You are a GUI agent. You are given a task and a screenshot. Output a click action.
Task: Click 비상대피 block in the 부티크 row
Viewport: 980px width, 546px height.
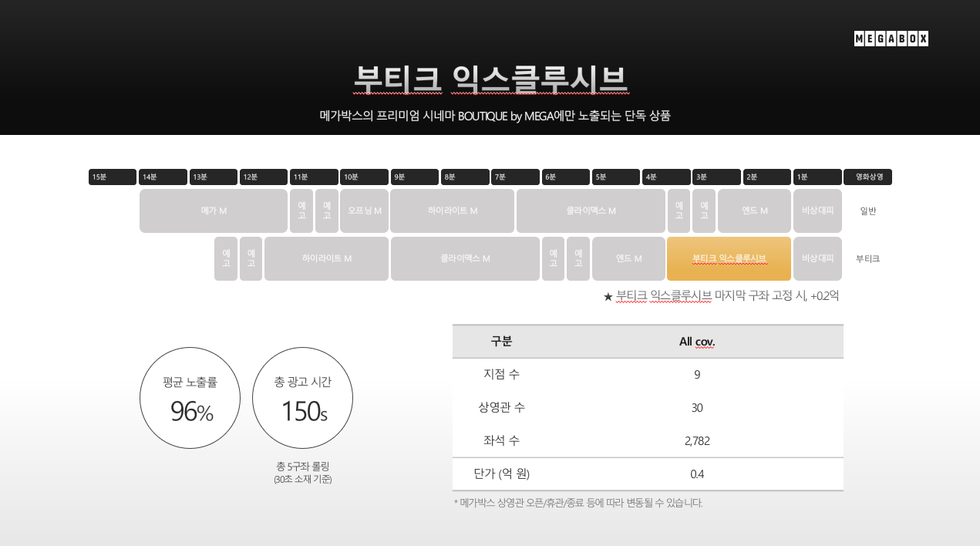click(817, 258)
